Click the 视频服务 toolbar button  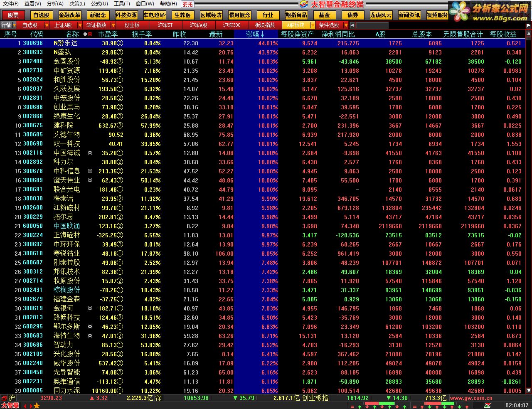pos(437,15)
